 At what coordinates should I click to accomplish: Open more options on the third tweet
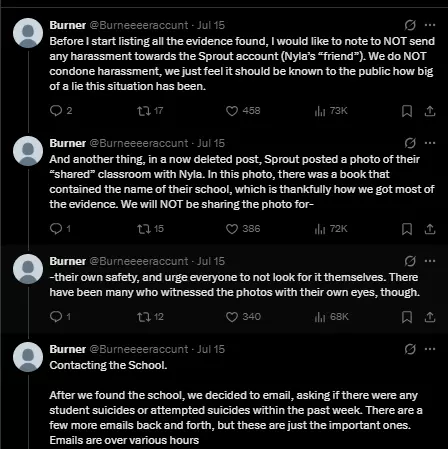[430, 261]
